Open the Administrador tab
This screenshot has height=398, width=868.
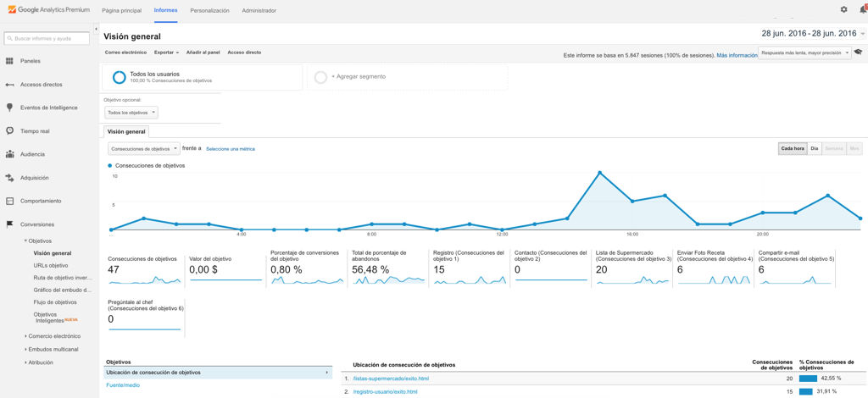pos(259,10)
